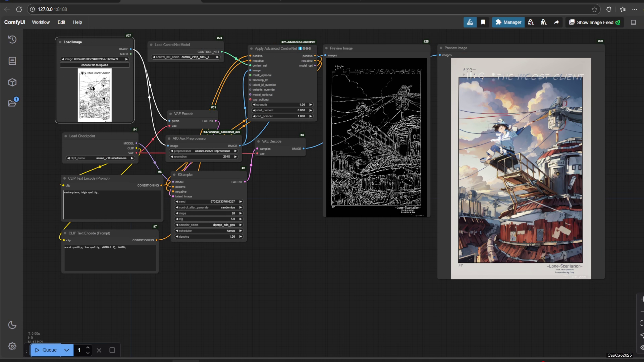This screenshot has width=644, height=362.
Task: Click the bookmark icon in top toolbar
Action: pos(483,22)
